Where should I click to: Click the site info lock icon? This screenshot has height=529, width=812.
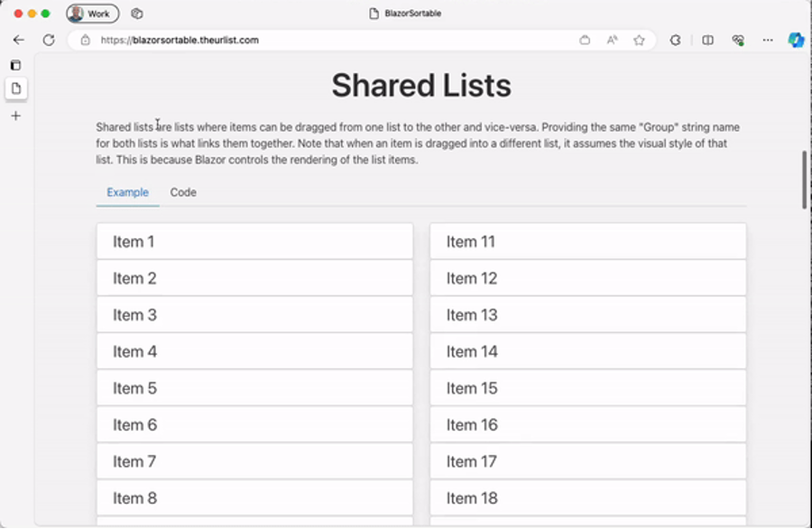click(85, 40)
